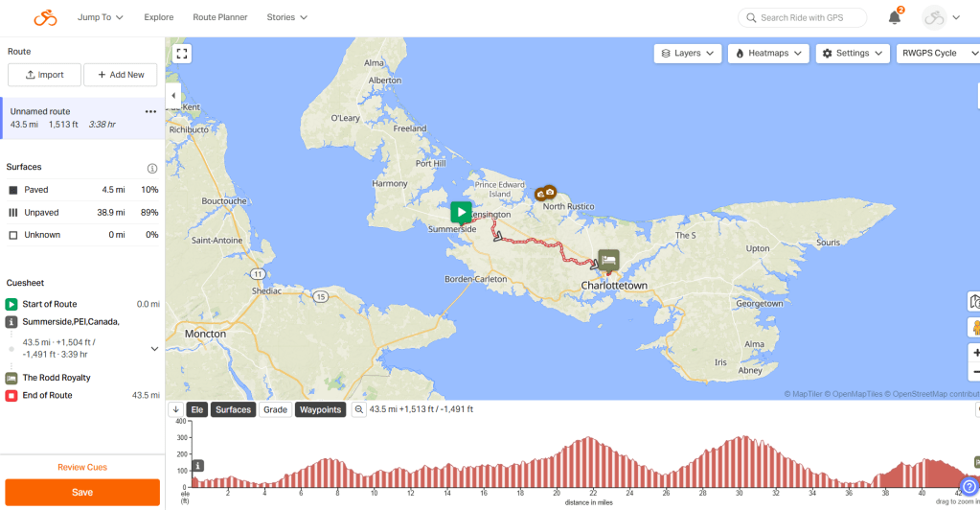Image resolution: width=980 pixels, height=510 pixels.
Task: Open the RWGPS Cycle map style dropdown
Action: (x=935, y=54)
